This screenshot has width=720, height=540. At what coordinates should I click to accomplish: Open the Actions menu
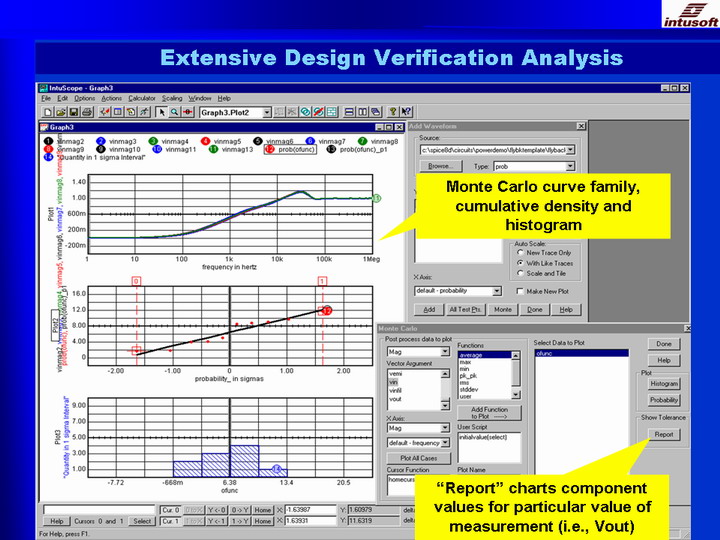[x=112, y=98]
